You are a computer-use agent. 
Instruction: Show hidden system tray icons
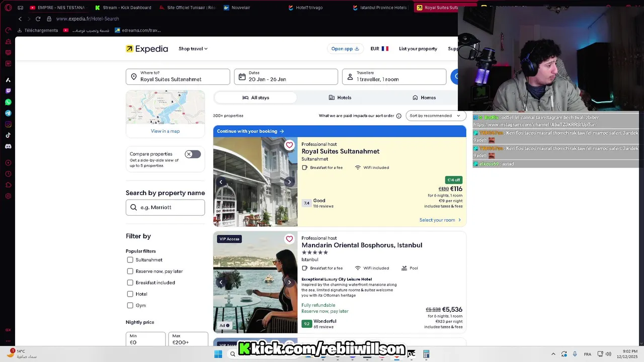[x=553, y=354]
